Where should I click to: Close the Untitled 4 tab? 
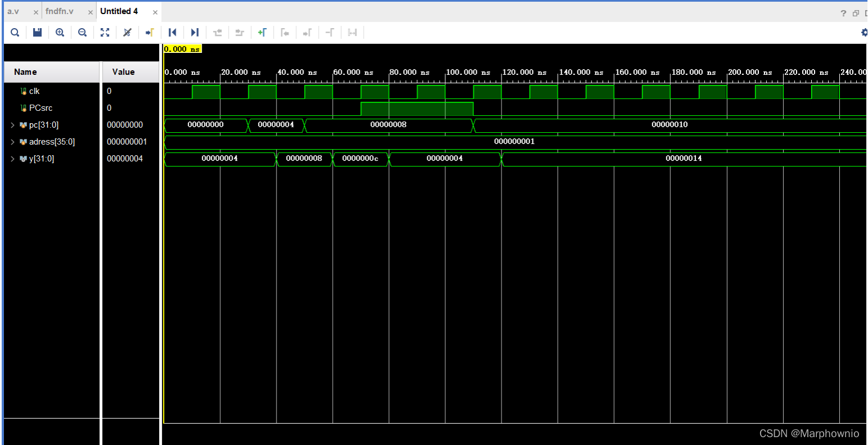coord(155,12)
